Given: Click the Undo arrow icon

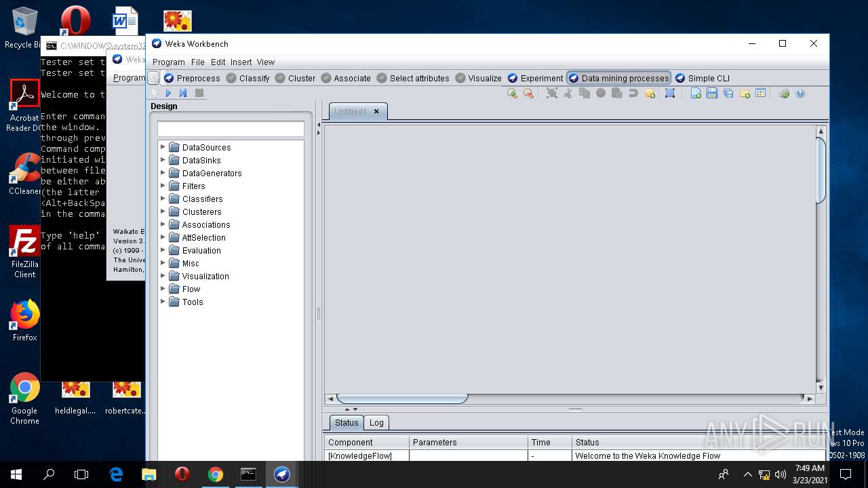Looking at the screenshot, I should [633, 94].
